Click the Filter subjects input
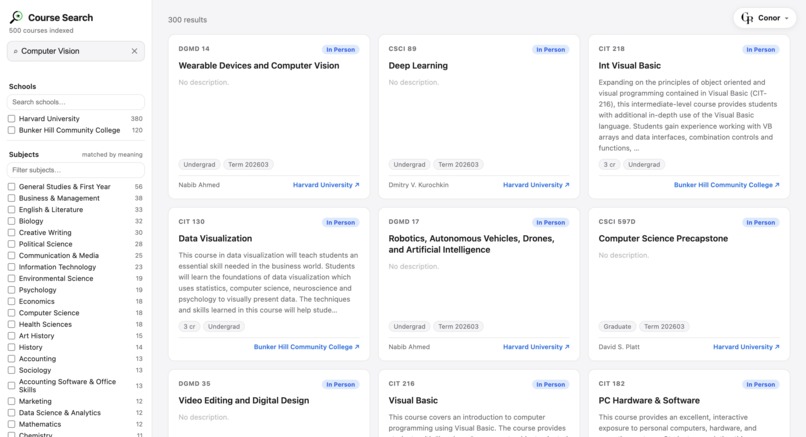This screenshot has height=437, width=806. point(76,170)
